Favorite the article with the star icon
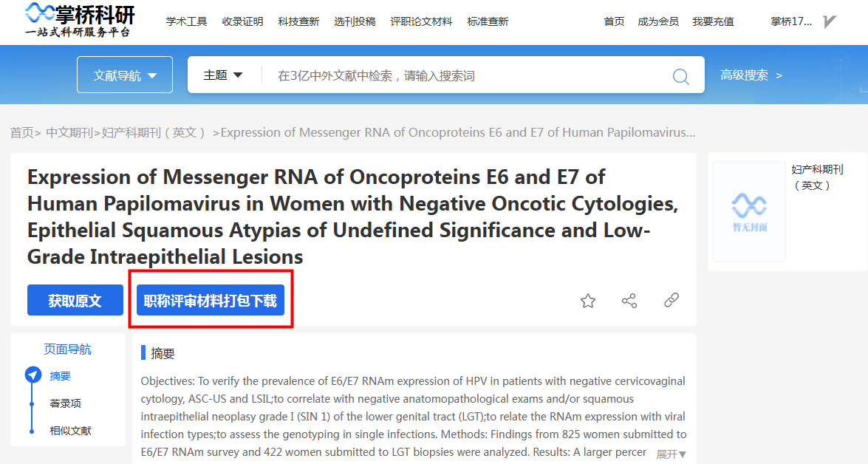The image size is (868, 464). [588, 301]
